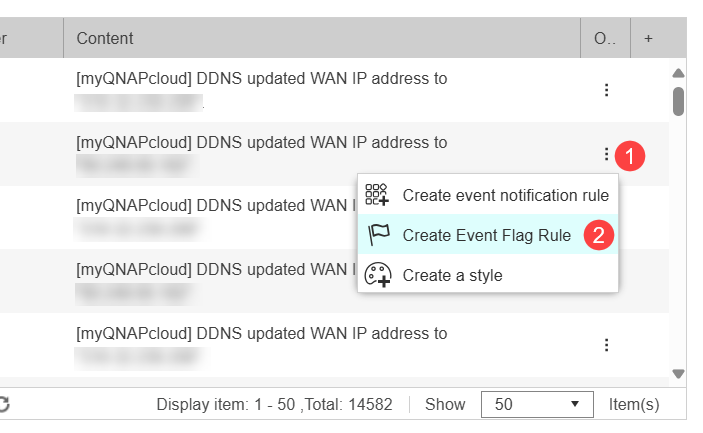The width and height of the screenshot is (703, 433).
Task: Click the vertical scrollbar thumb
Action: (678, 101)
